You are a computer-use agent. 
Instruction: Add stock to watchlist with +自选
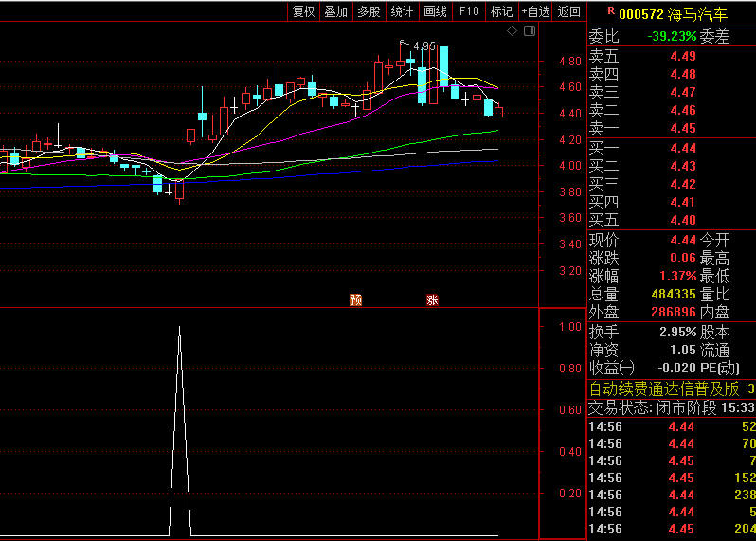click(535, 11)
